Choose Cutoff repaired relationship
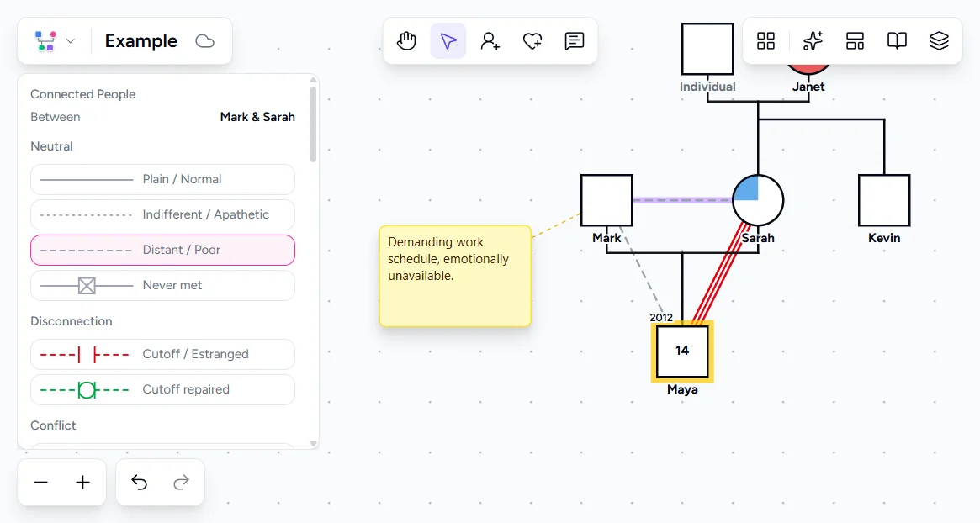 point(162,389)
